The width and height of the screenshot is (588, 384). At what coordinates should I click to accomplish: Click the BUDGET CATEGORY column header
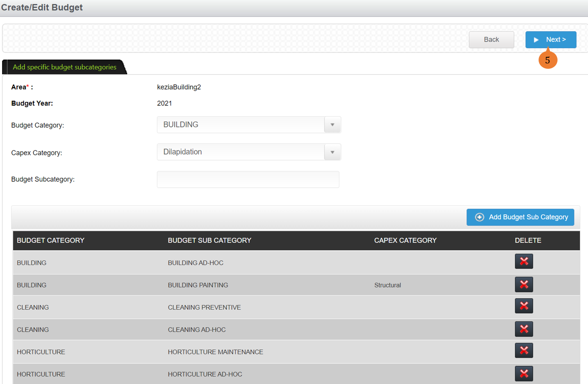(x=51, y=240)
